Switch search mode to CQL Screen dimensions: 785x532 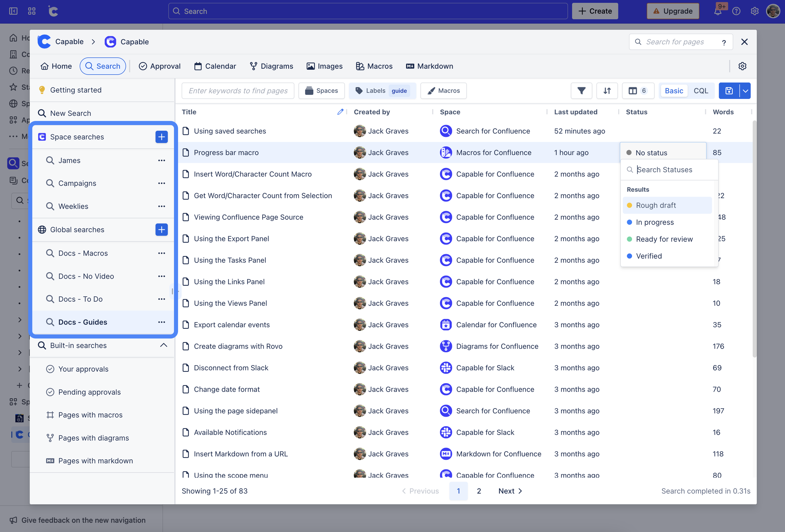tap(701, 90)
